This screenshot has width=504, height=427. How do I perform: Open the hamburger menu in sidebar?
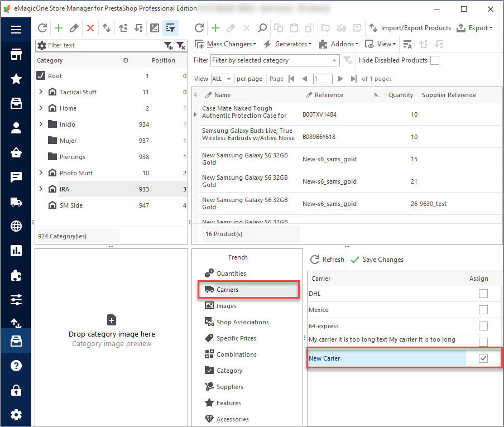pos(16,30)
